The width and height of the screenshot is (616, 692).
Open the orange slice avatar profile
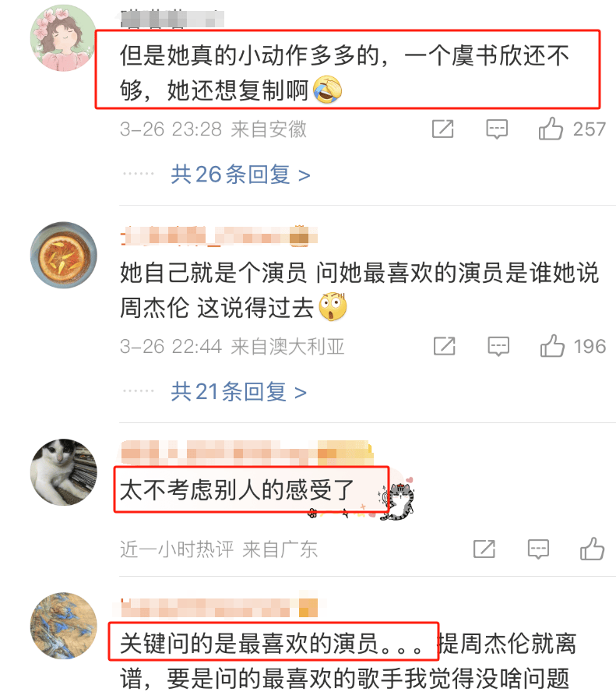point(64,255)
